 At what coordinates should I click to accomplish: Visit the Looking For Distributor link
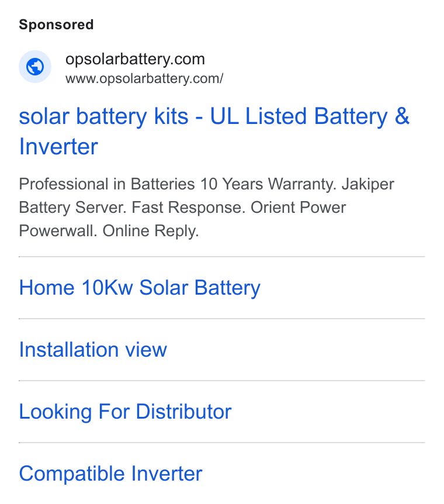tap(125, 412)
